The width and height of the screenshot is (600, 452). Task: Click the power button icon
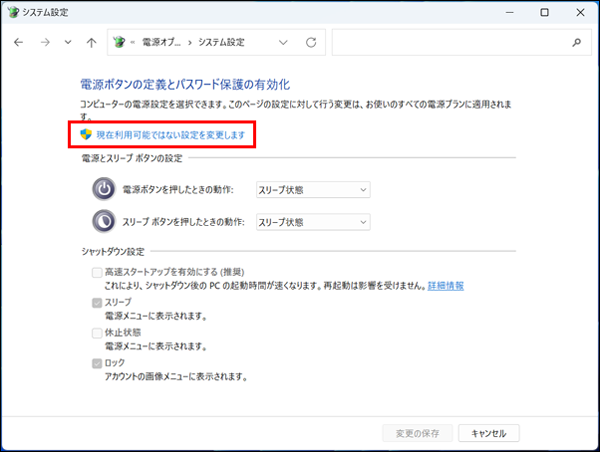(103, 189)
